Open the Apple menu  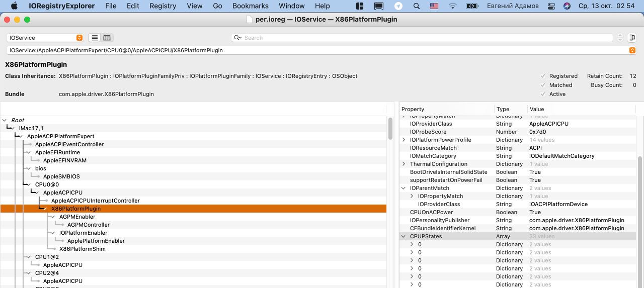click(x=14, y=6)
